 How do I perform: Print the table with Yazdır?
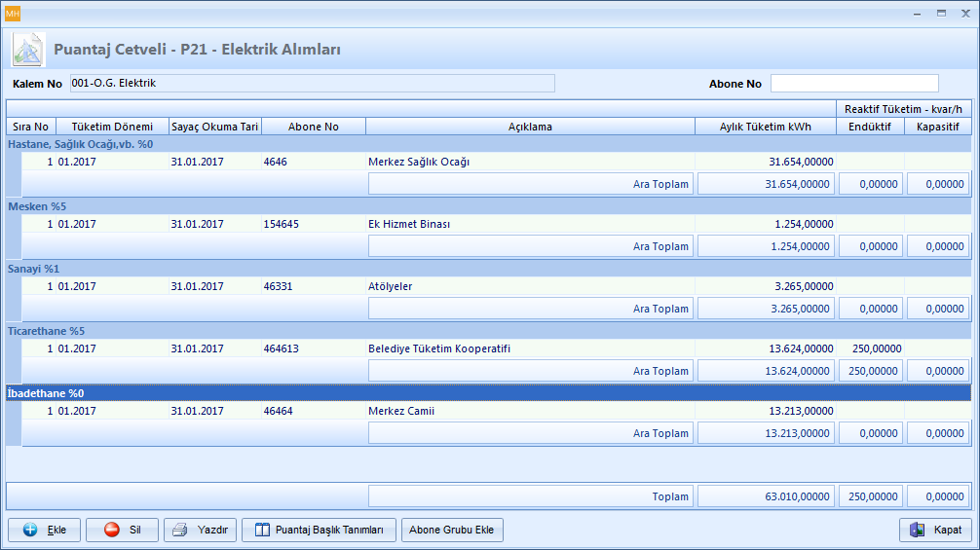200,530
